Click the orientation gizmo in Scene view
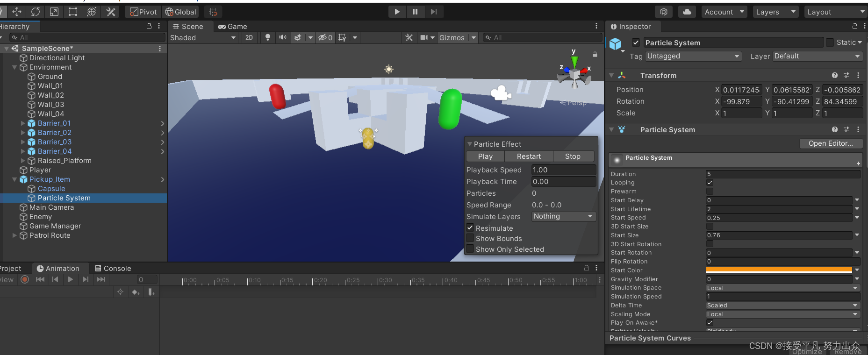The image size is (868, 355). click(574, 71)
